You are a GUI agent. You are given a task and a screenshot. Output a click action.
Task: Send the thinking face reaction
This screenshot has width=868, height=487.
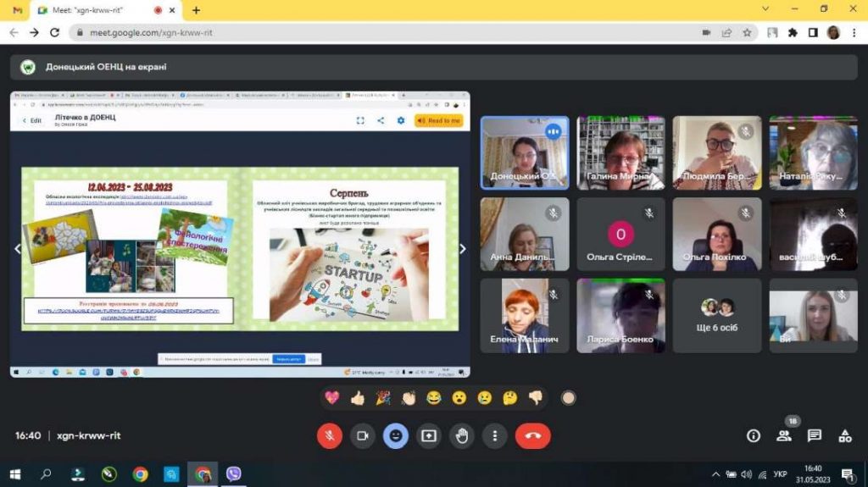point(509,398)
